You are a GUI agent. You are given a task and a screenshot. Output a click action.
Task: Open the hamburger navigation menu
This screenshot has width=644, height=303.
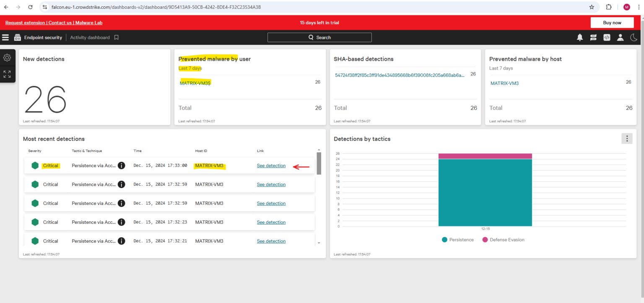click(5, 37)
